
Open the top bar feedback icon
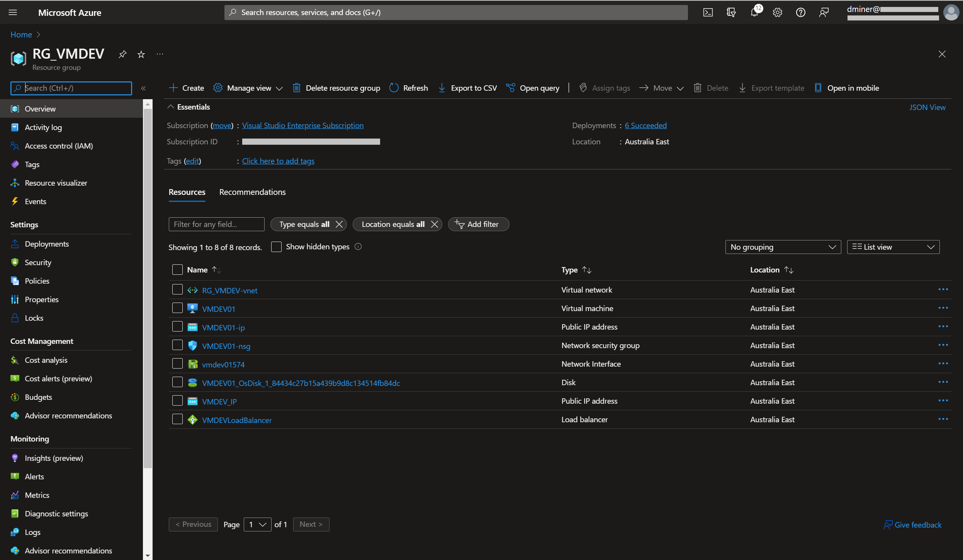[x=824, y=12]
